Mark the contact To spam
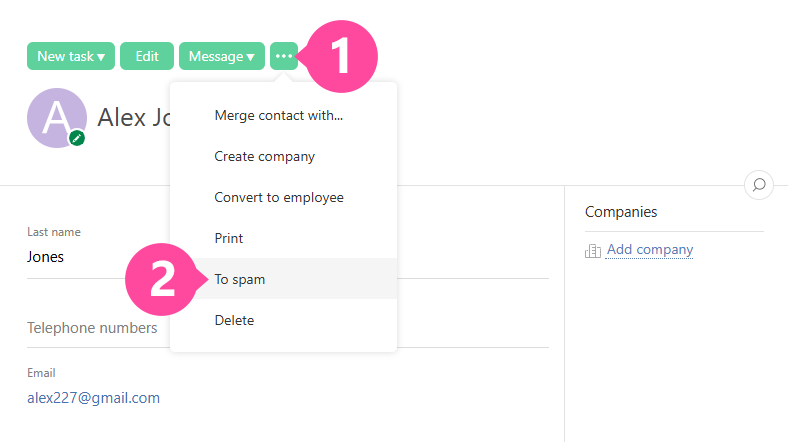788x442 pixels. point(239,279)
